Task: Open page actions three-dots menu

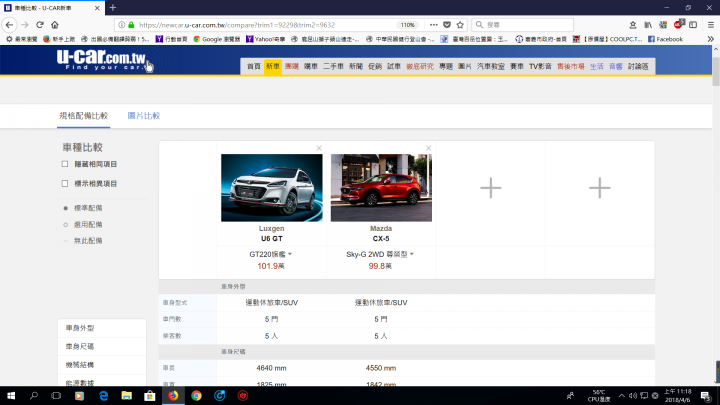Action: point(433,25)
